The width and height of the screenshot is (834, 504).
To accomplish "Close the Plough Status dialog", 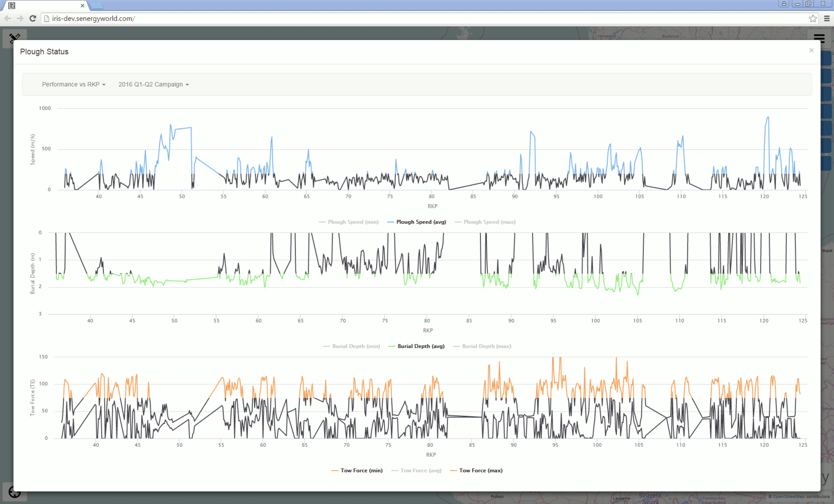I will pos(811,50).
